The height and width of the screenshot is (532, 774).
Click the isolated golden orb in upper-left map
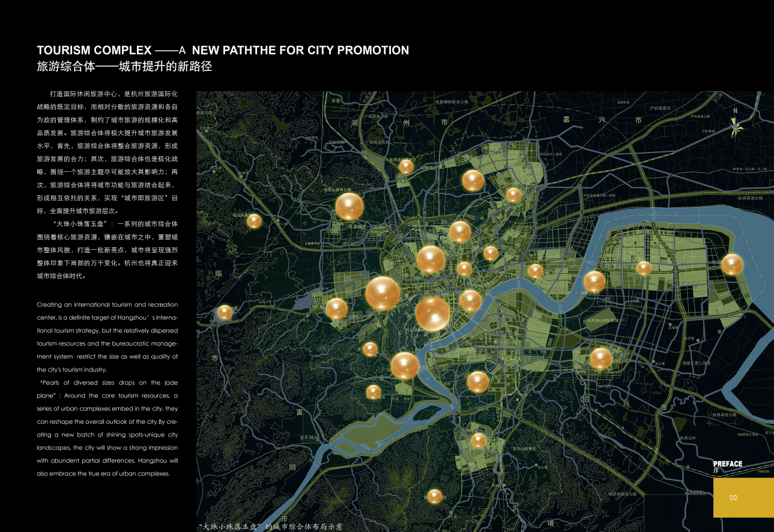[x=254, y=221]
